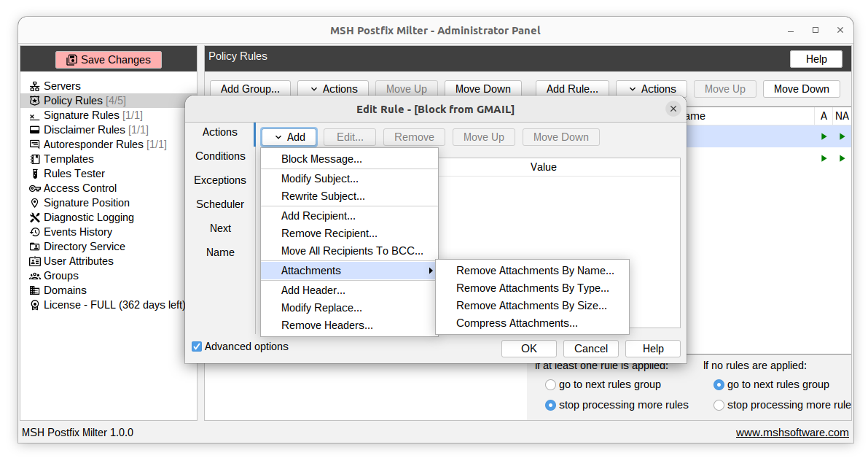Select Remove Attachments By Size
Viewport: 868px width, 461px height.
pyautogui.click(x=533, y=306)
